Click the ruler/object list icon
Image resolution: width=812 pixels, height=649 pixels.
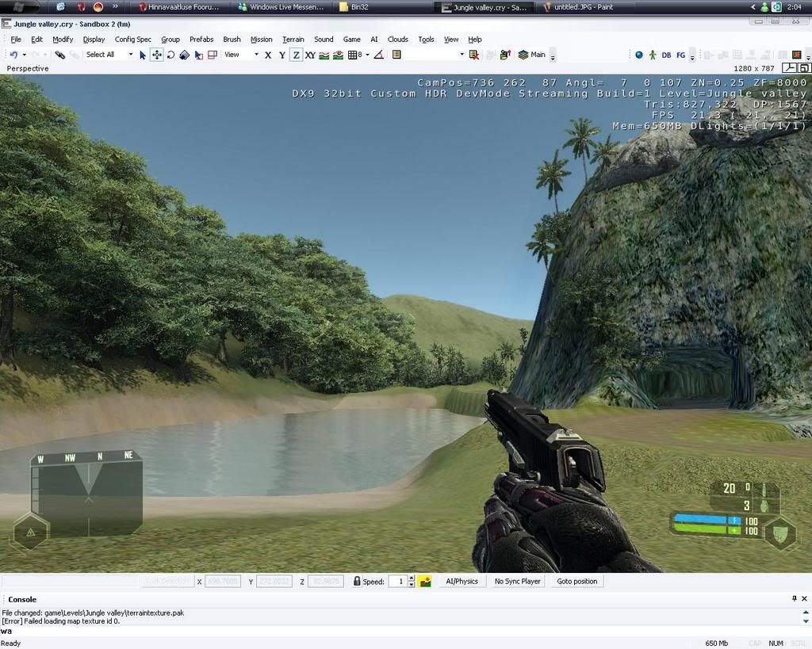396,55
